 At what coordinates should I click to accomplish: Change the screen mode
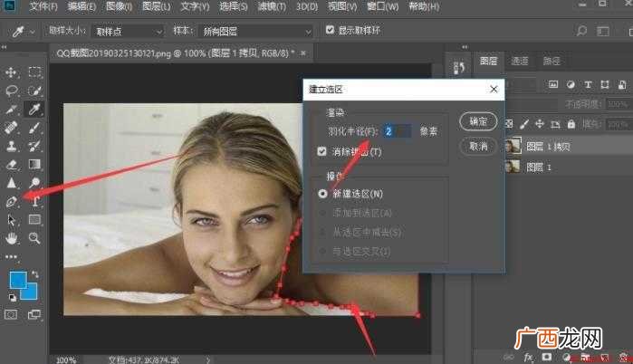click(x=34, y=314)
